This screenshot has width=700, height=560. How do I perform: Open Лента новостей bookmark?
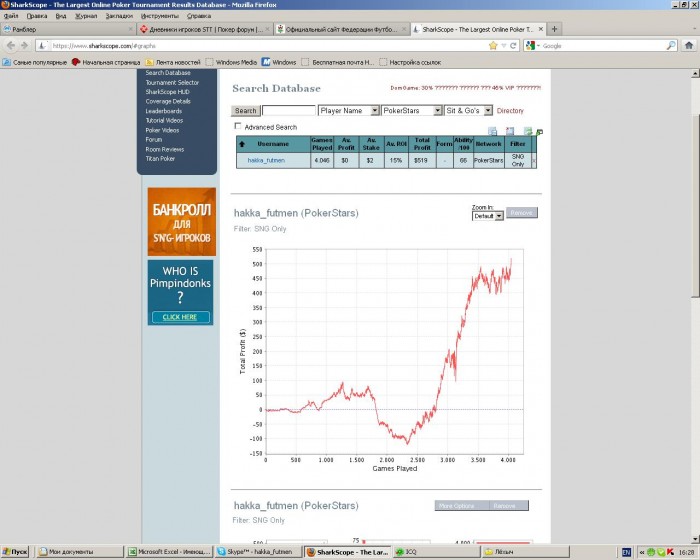(173, 62)
